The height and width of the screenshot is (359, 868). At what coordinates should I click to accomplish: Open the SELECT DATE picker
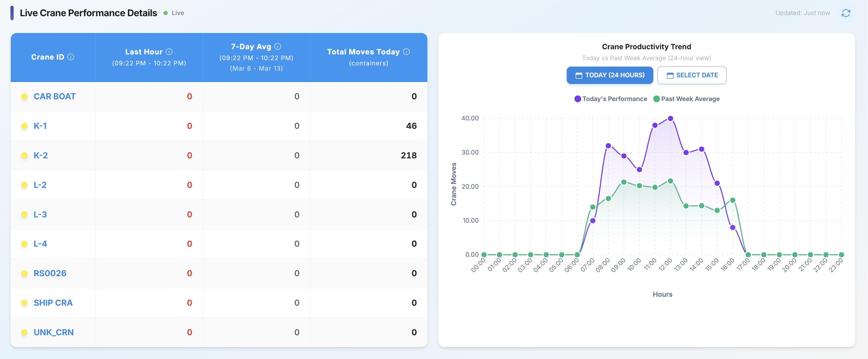click(x=692, y=75)
